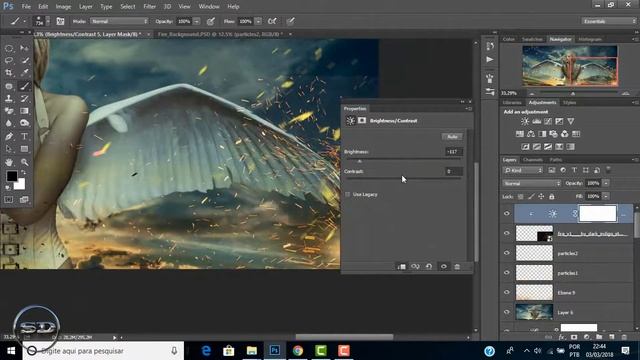Add a Color Balance scales adjustment

[x=531, y=134]
